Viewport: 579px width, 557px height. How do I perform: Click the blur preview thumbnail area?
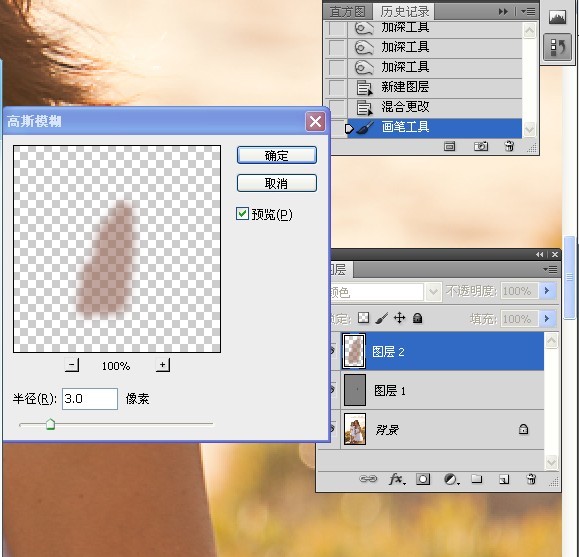(117, 249)
